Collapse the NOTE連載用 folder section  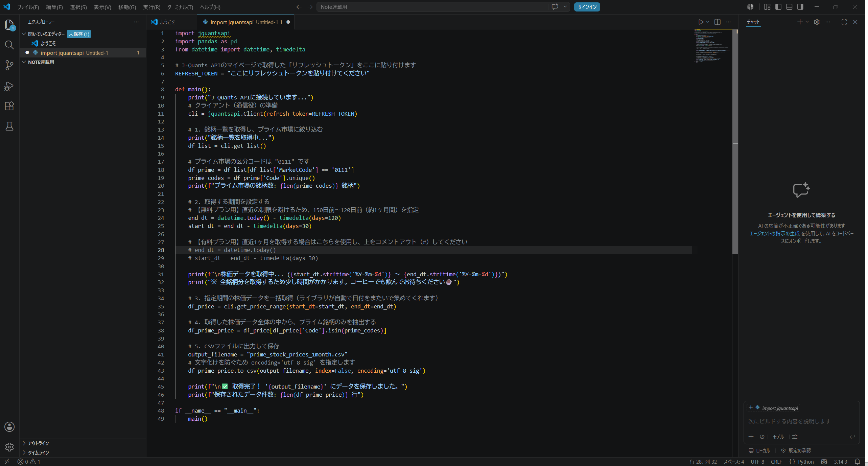coord(24,62)
